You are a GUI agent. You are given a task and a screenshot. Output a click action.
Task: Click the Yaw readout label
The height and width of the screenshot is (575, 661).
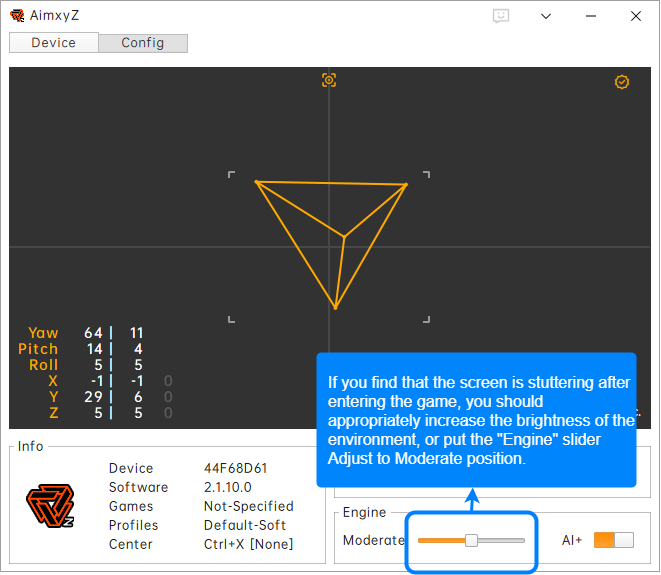click(43, 333)
